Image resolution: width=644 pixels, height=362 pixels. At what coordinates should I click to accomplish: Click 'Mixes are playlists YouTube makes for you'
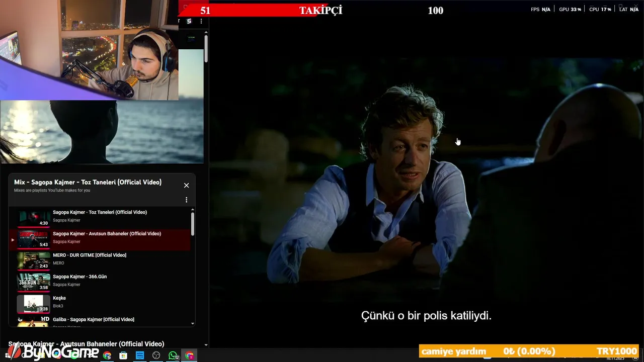[x=52, y=191]
